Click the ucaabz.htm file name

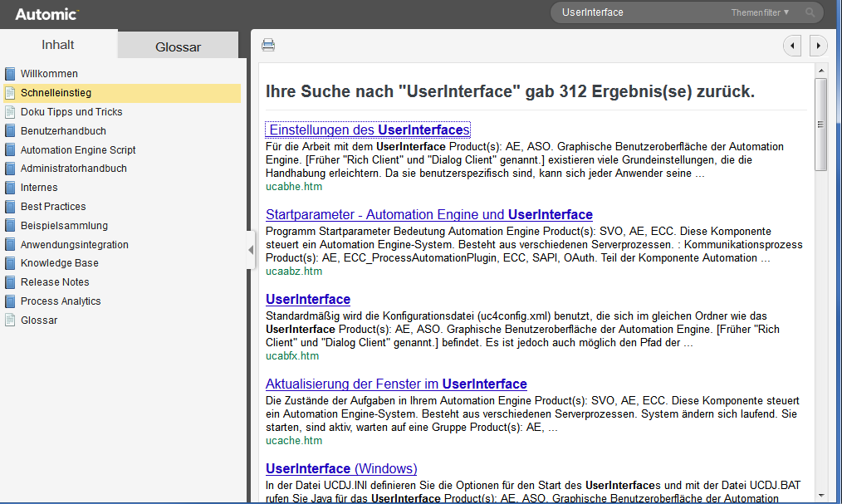294,272
